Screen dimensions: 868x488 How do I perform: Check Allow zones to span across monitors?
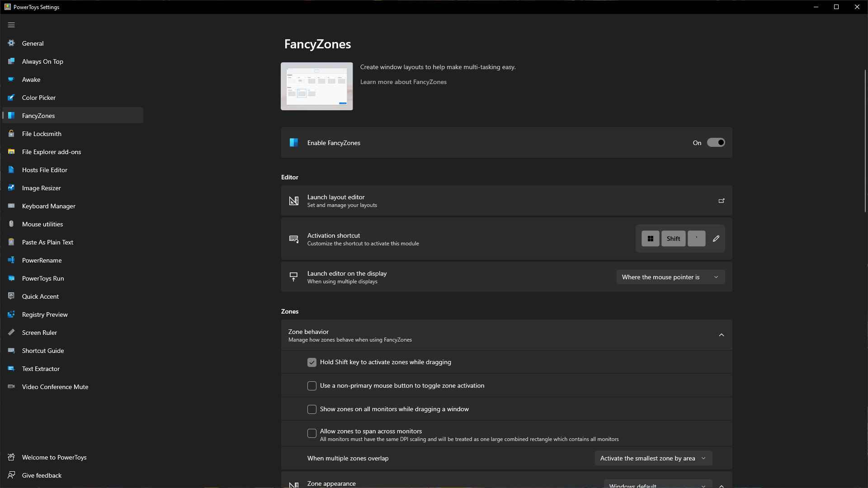coord(312,433)
